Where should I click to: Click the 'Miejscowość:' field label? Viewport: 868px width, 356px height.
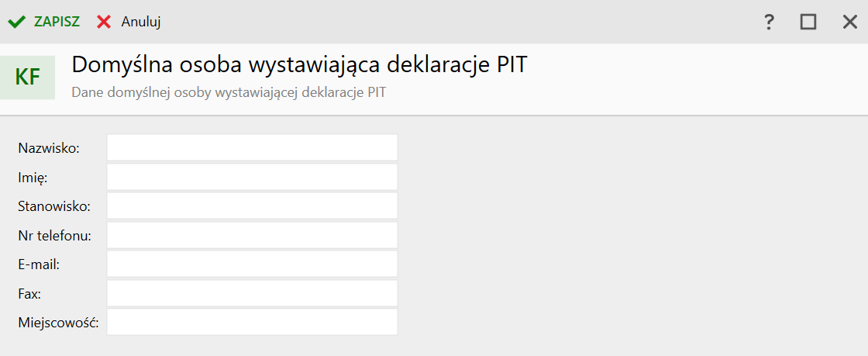59,322
